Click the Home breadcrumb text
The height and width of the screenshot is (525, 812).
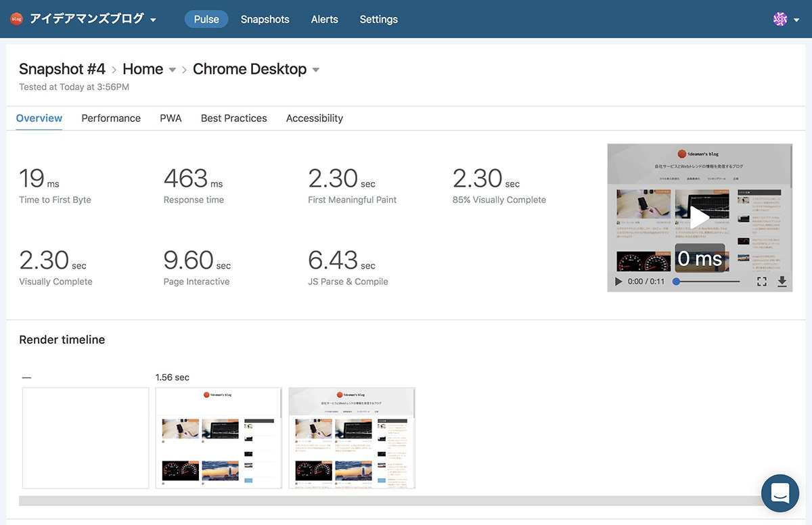pyautogui.click(x=143, y=69)
